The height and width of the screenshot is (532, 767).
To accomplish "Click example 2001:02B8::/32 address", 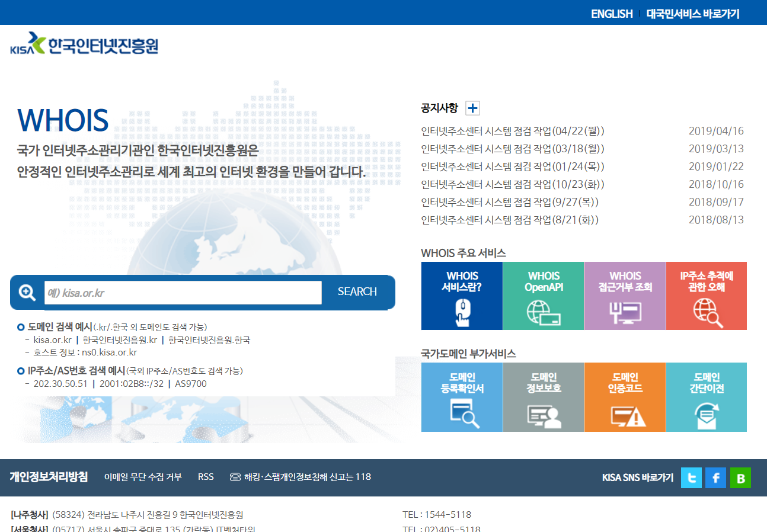I will pyautogui.click(x=132, y=383).
